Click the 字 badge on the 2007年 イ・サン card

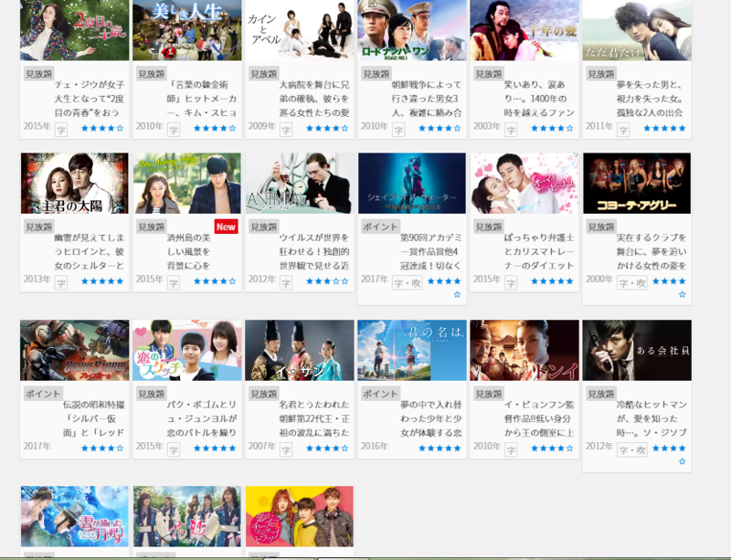tap(286, 449)
